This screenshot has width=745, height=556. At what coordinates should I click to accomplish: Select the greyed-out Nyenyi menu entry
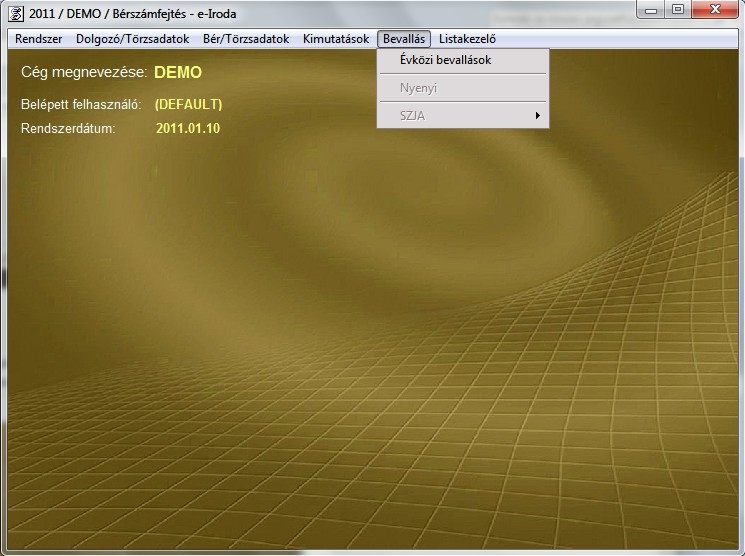418,88
